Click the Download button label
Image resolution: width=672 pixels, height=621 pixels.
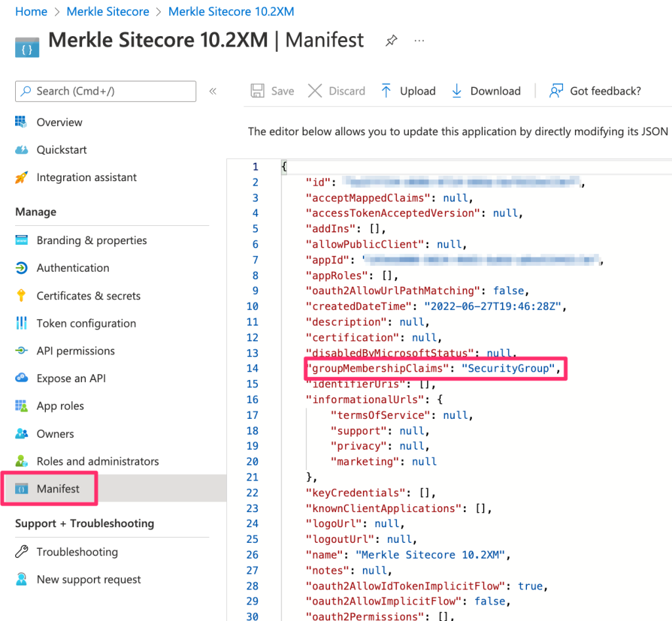click(x=495, y=91)
